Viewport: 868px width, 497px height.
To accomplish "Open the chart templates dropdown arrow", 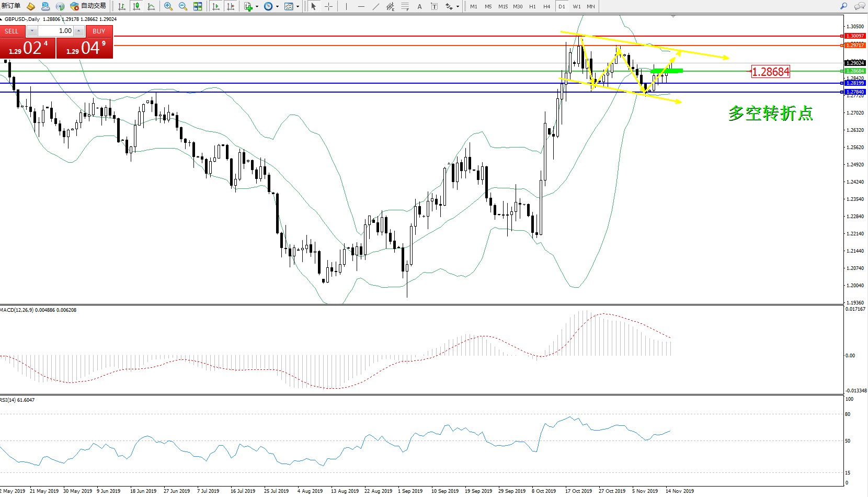I will click(298, 7).
